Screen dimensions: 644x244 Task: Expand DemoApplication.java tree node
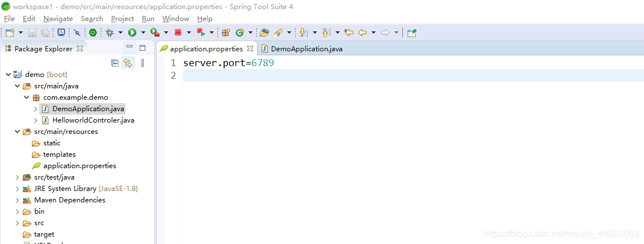point(35,109)
